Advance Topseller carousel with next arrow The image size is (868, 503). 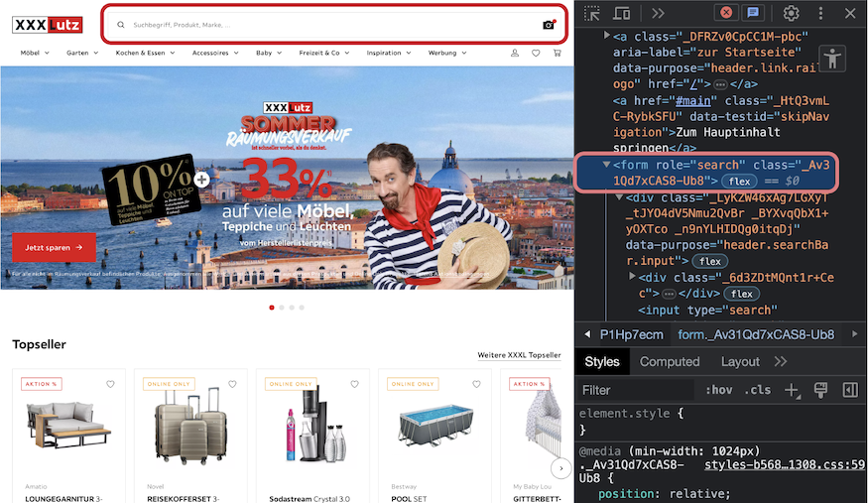(x=561, y=468)
